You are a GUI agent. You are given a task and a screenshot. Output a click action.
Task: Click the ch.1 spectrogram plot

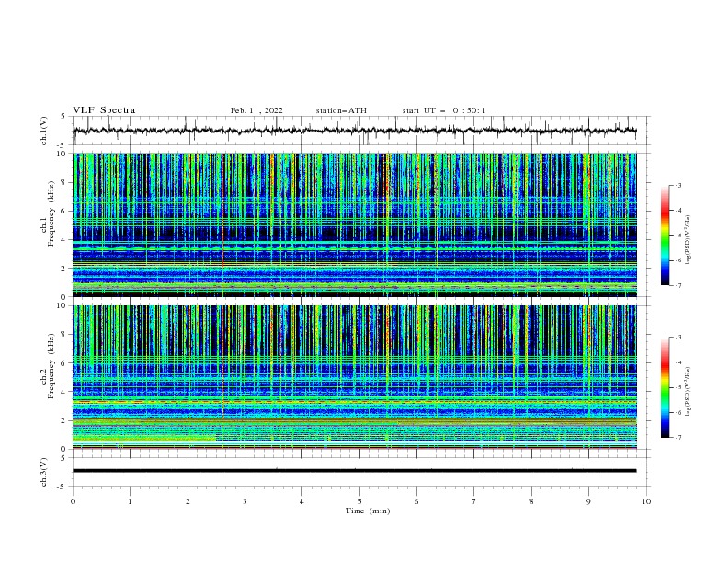click(x=354, y=224)
